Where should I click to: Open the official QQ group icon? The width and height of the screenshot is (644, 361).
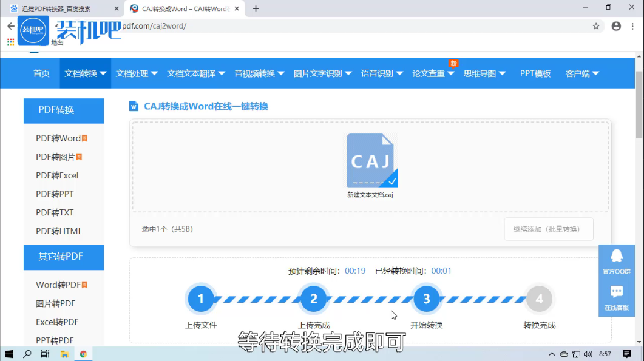coord(617,262)
